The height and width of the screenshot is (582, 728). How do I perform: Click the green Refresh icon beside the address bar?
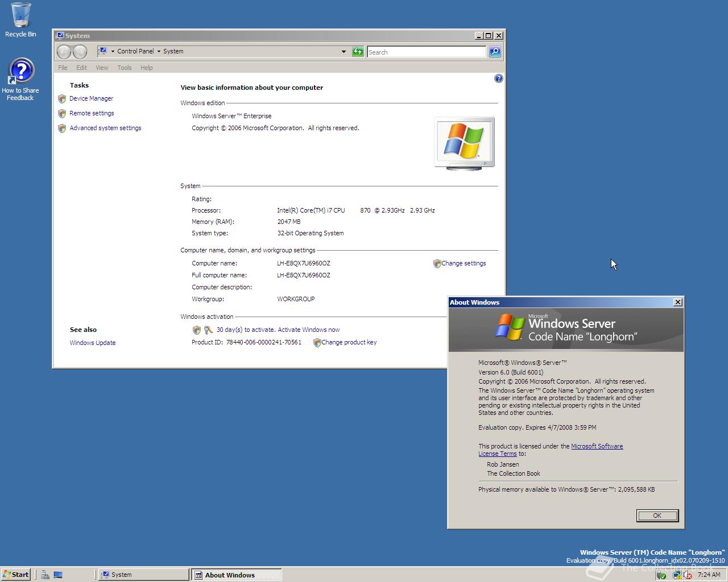click(x=358, y=52)
